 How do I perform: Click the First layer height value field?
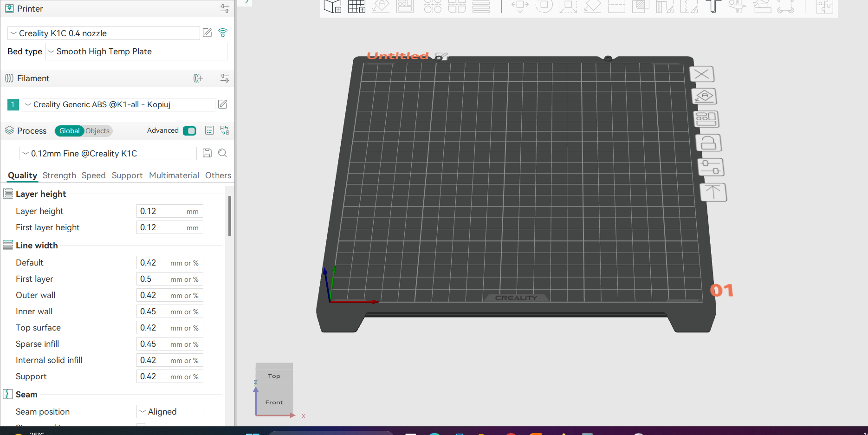click(169, 227)
